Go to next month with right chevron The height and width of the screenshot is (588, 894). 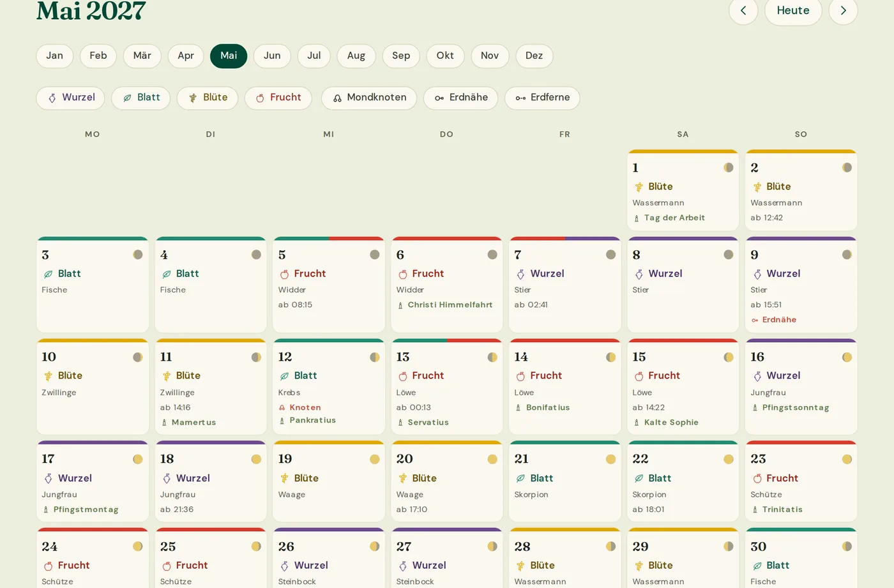(x=843, y=10)
